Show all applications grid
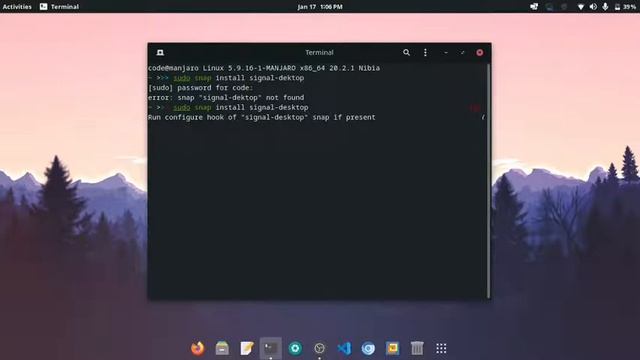 pos(441,348)
